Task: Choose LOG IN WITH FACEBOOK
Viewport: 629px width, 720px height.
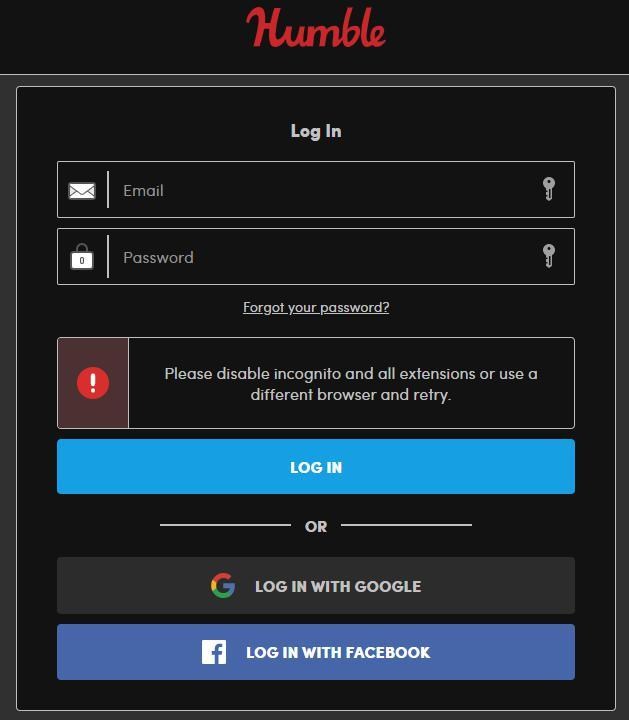Action: (316, 652)
